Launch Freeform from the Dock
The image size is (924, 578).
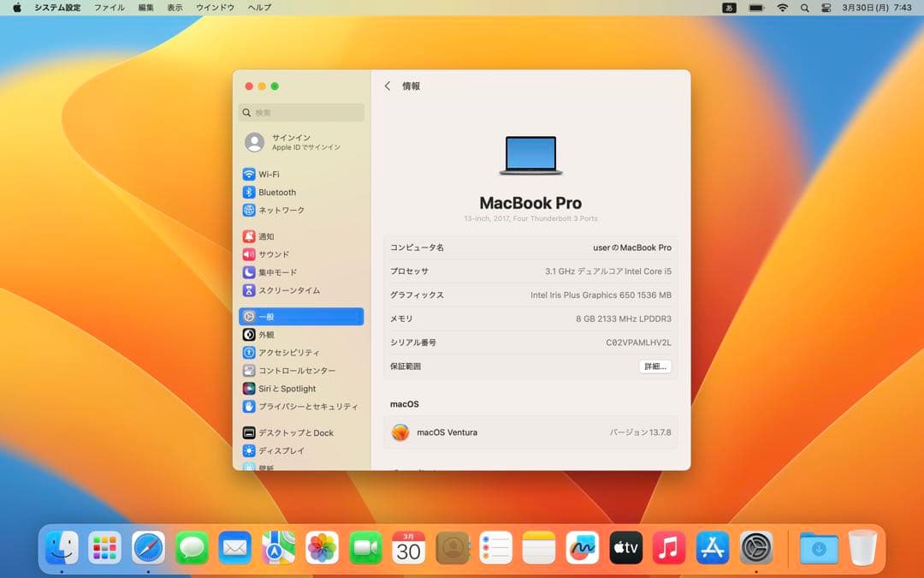coord(583,548)
